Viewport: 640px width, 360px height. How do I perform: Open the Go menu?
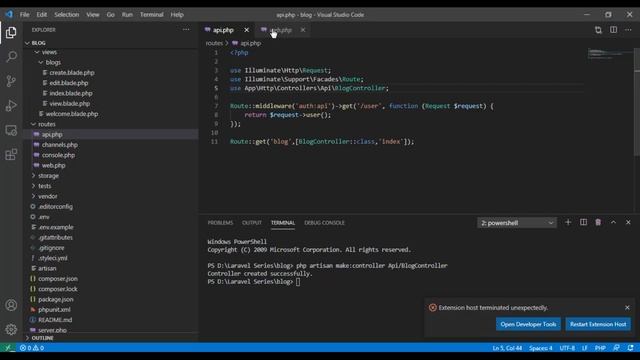[x=111, y=14]
